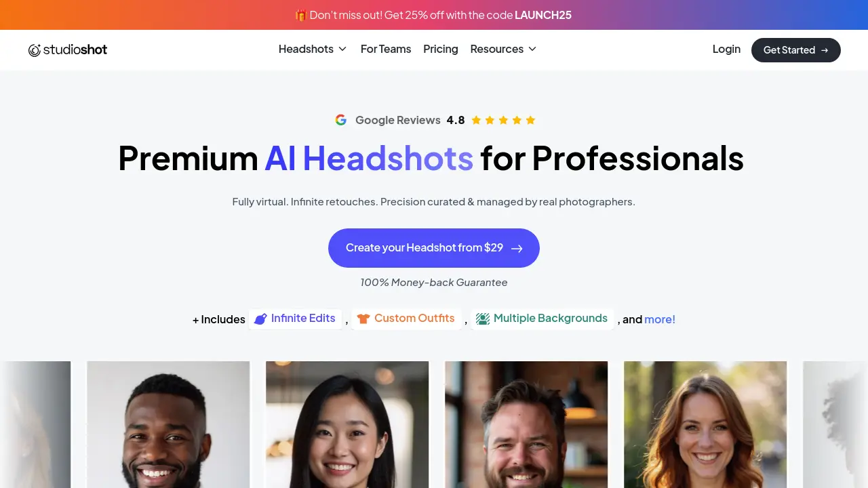
Task: Click the arrow icon in Get Started button
Action: (825, 50)
